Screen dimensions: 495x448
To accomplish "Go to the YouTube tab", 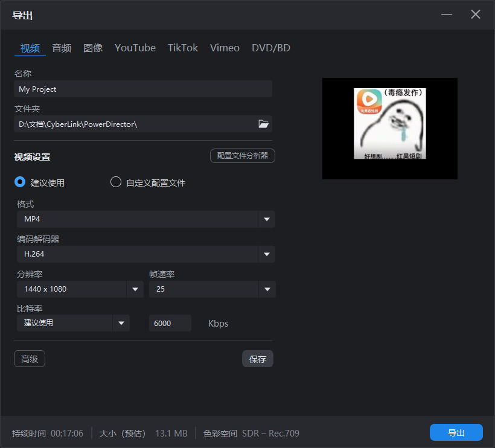I will (x=135, y=48).
